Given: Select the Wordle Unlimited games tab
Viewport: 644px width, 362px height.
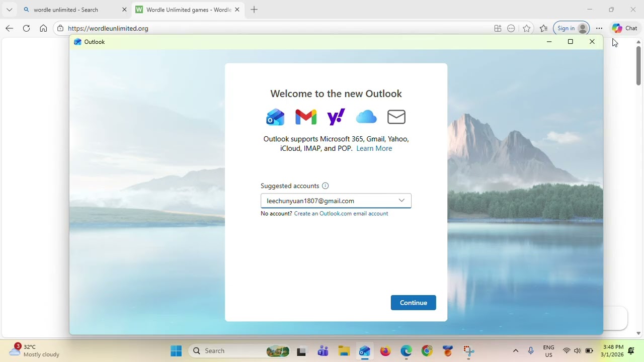Looking at the screenshot, I should coord(188,10).
